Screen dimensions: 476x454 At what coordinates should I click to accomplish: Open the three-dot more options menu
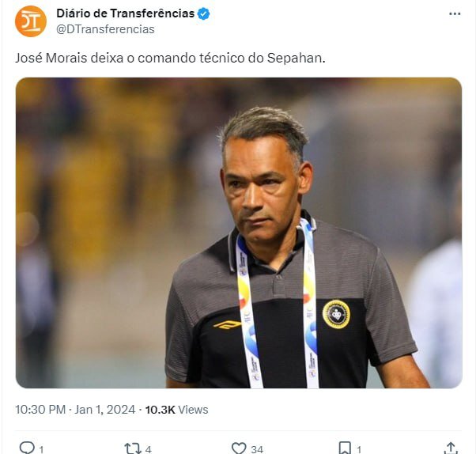[x=455, y=13]
